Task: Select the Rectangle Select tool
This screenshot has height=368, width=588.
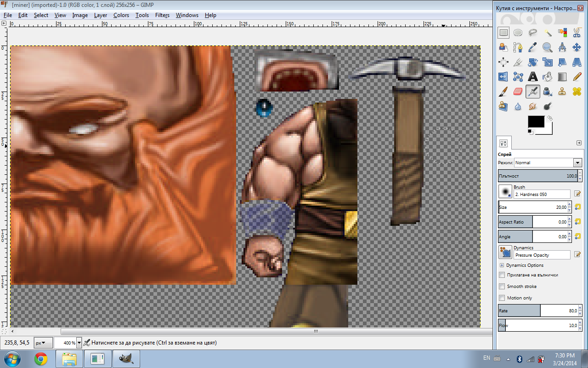Action: tap(503, 33)
